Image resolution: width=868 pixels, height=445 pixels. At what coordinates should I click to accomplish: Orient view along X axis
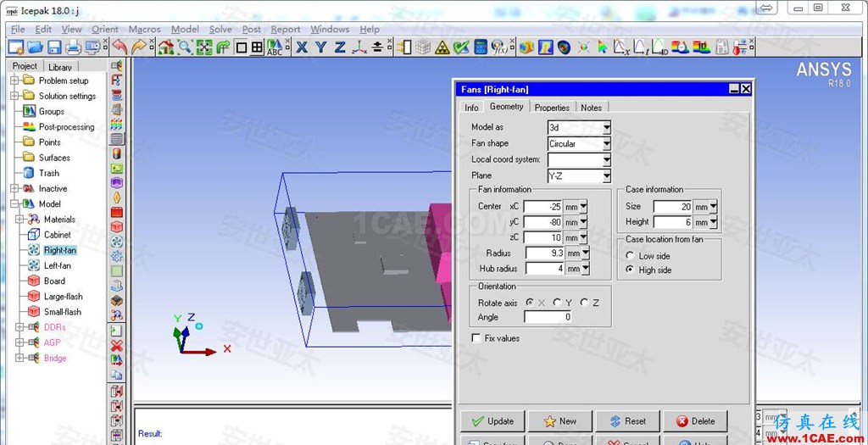(302, 47)
